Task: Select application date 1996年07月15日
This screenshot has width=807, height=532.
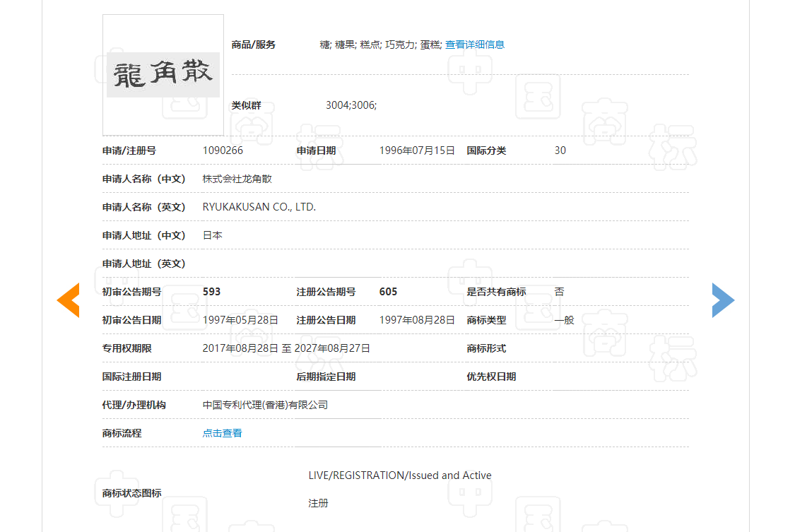Action: click(417, 150)
